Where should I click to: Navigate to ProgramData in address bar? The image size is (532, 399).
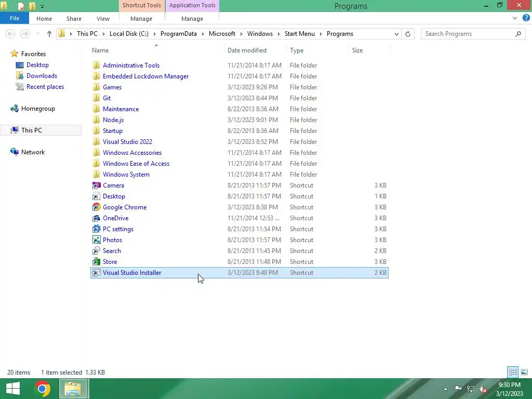[179, 34]
